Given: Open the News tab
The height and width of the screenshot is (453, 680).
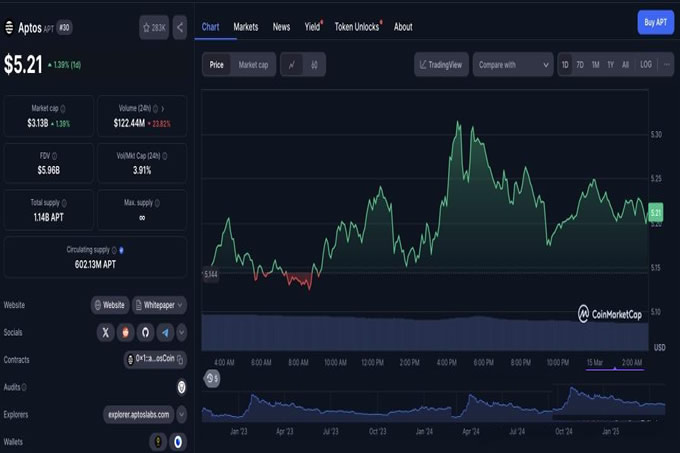Looking at the screenshot, I should (x=281, y=27).
